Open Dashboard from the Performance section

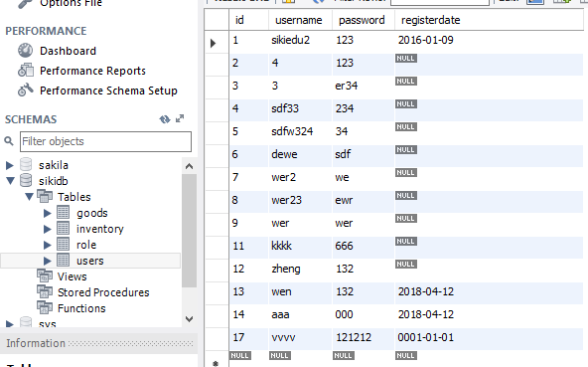tap(68, 51)
